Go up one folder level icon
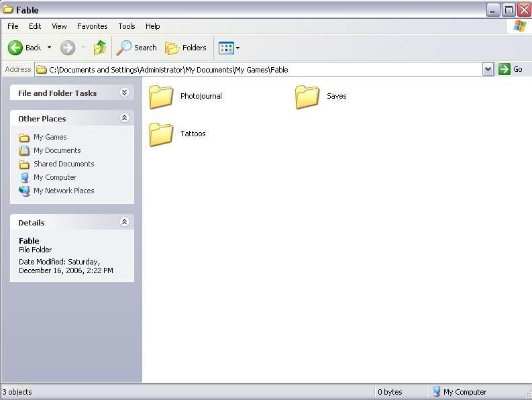532x400 pixels. [100, 48]
